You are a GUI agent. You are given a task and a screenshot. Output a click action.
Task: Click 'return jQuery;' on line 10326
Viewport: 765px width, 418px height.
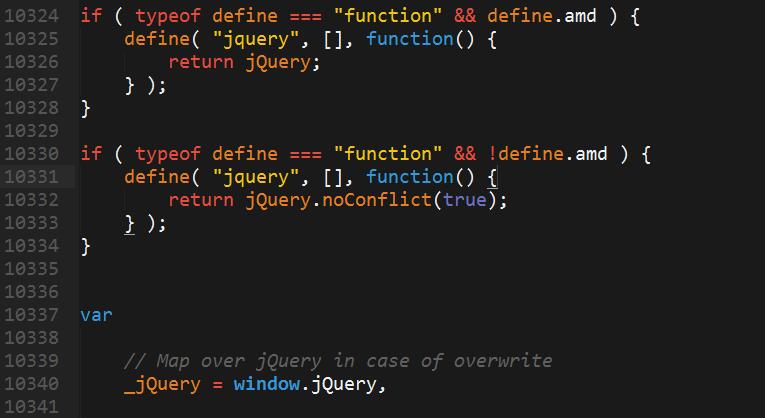click(x=244, y=62)
